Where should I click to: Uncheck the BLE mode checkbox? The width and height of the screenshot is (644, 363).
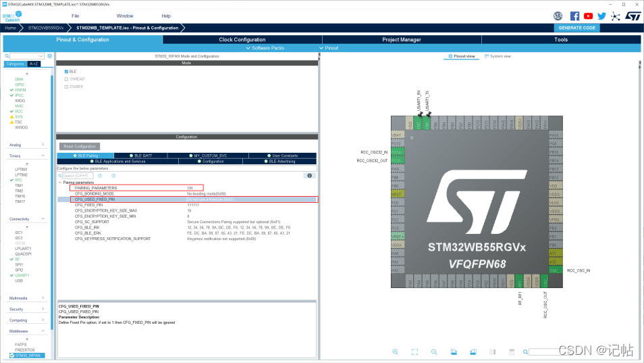(x=66, y=72)
